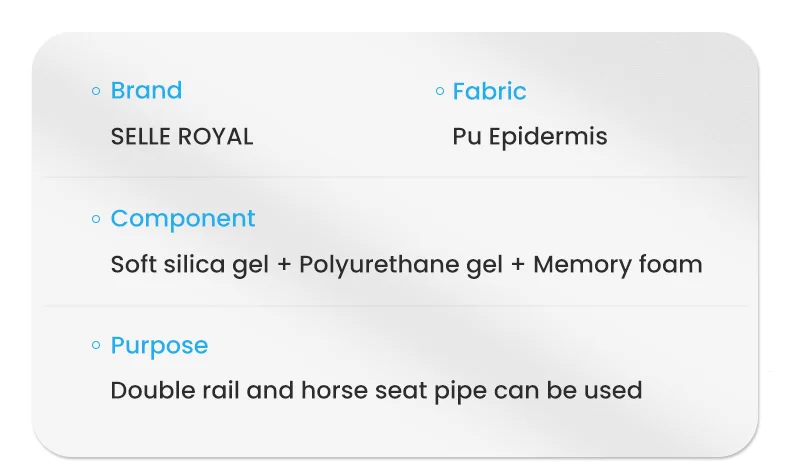Click the blue Fabric heading
The image size is (790, 476).
coord(489,91)
